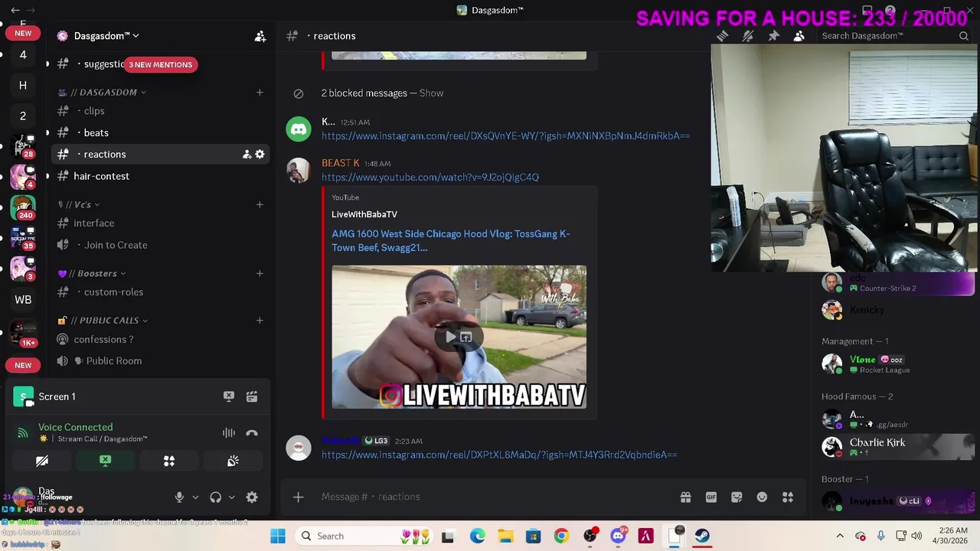The image size is (980, 551).
Task: Open microphone input options arrow
Action: click(x=195, y=497)
